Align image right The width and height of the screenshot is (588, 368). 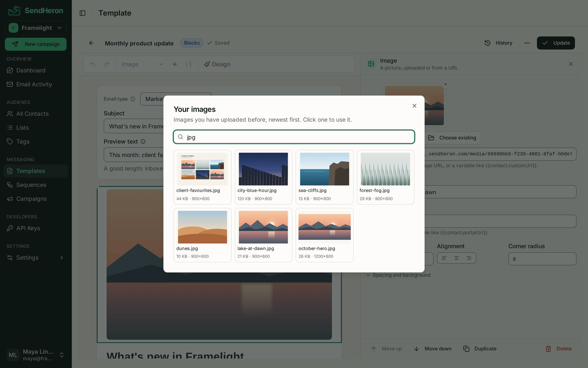point(469,258)
